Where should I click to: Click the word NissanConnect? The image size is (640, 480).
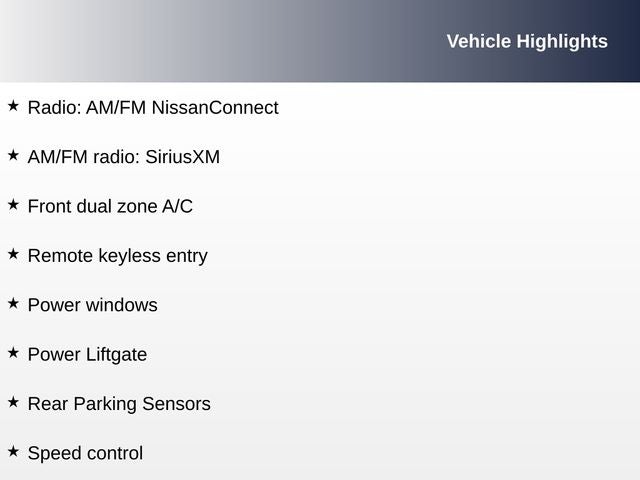(x=214, y=107)
